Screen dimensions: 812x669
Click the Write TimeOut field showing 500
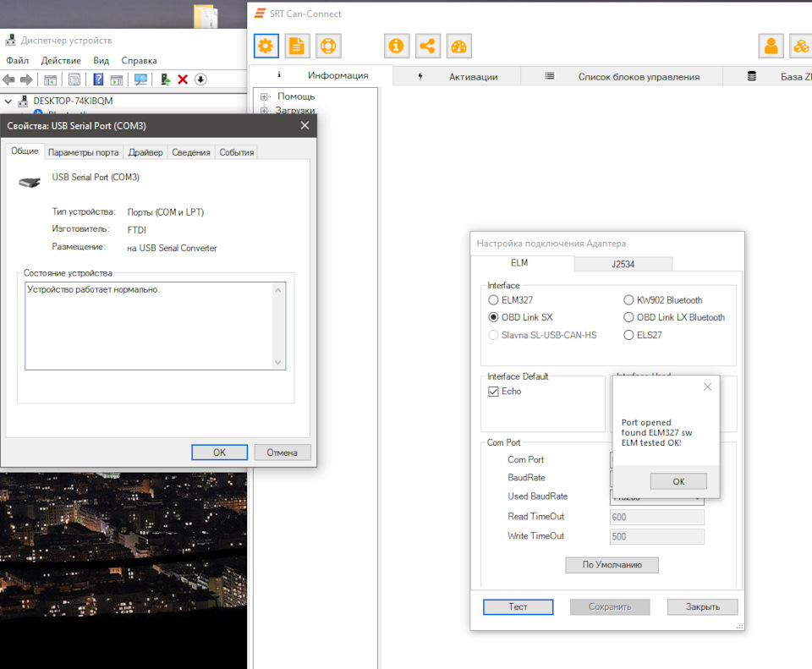click(x=656, y=536)
